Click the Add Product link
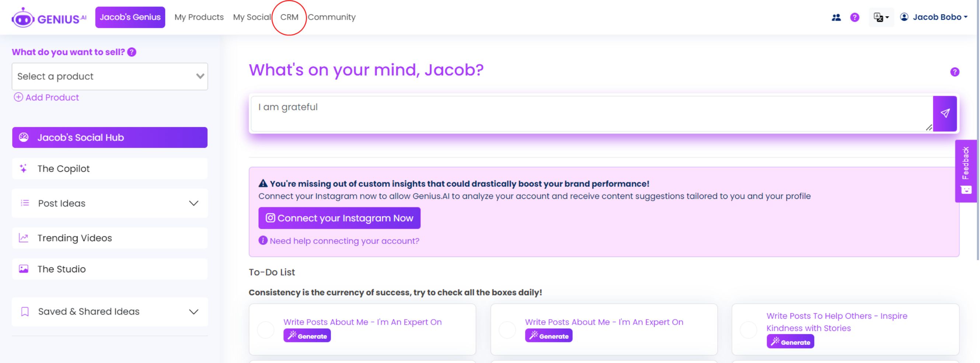980x363 pixels. 46,97
